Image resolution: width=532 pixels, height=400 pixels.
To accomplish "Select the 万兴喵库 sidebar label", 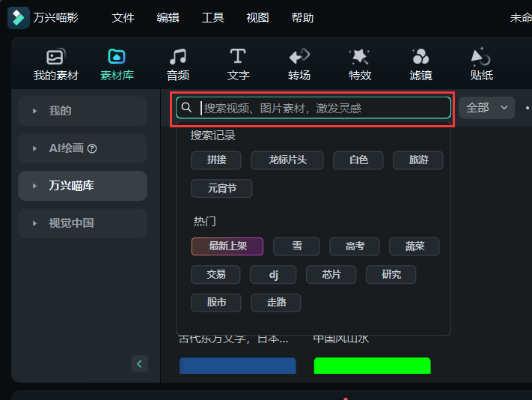I will (72, 186).
